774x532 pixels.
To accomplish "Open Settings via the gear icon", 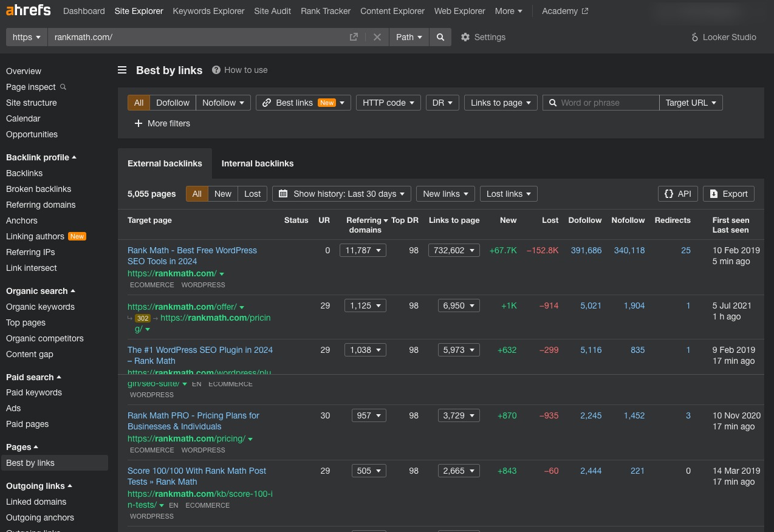I will point(465,37).
